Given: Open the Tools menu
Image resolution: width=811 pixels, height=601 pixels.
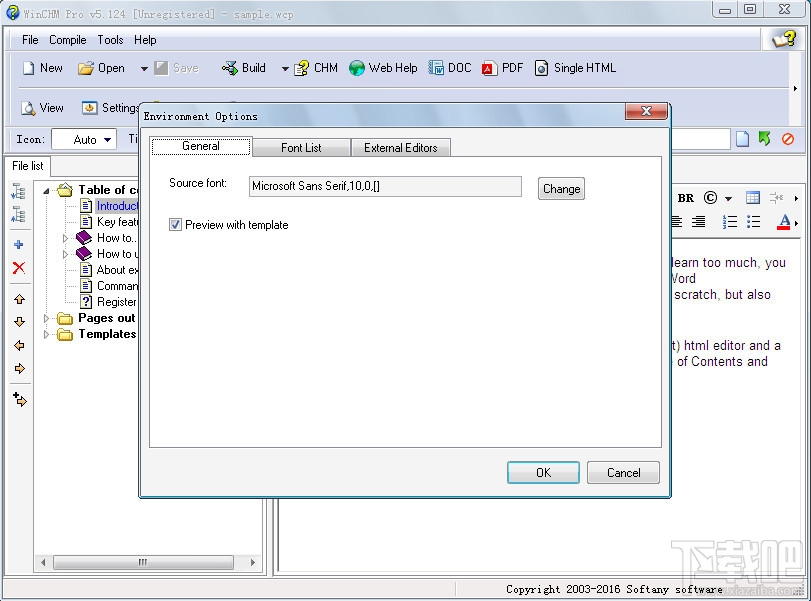Looking at the screenshot, I should pyautogui.click(x=110, y=40).
